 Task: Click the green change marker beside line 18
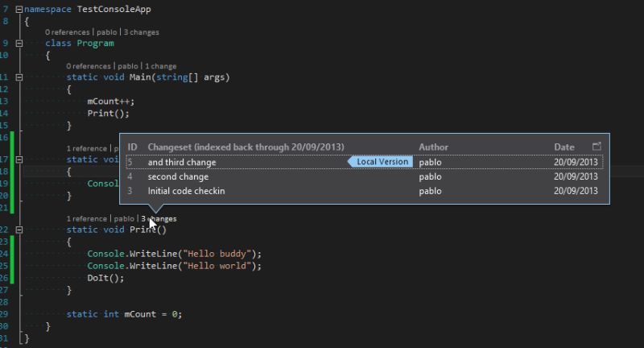12,172
